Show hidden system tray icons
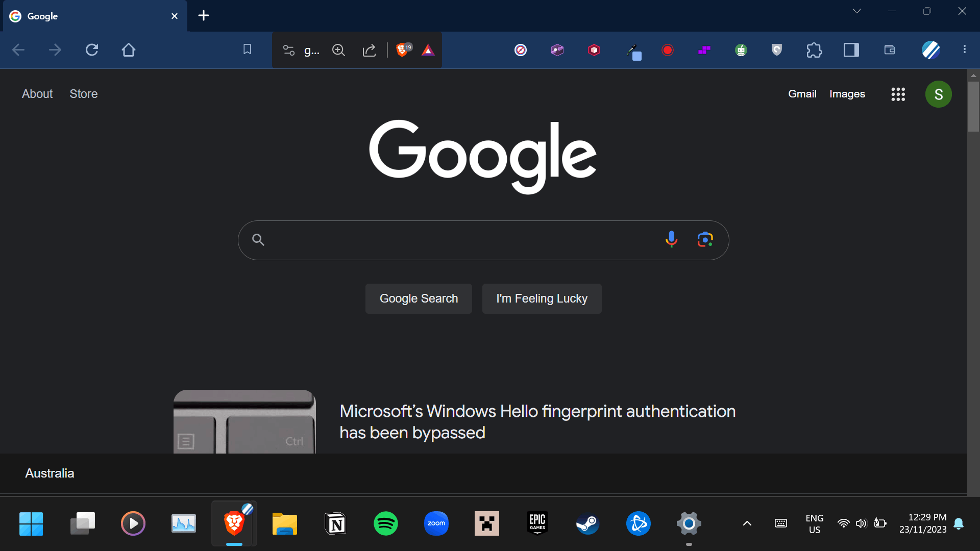 [x=747, y=523]
